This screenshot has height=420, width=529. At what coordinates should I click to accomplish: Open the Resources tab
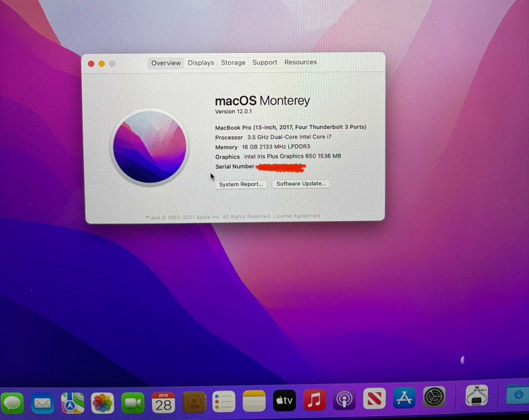[x=301, y=62]
